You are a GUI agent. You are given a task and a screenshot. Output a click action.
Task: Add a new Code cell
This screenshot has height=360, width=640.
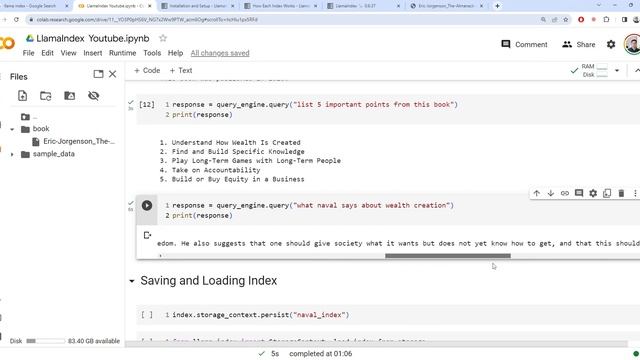147,70
